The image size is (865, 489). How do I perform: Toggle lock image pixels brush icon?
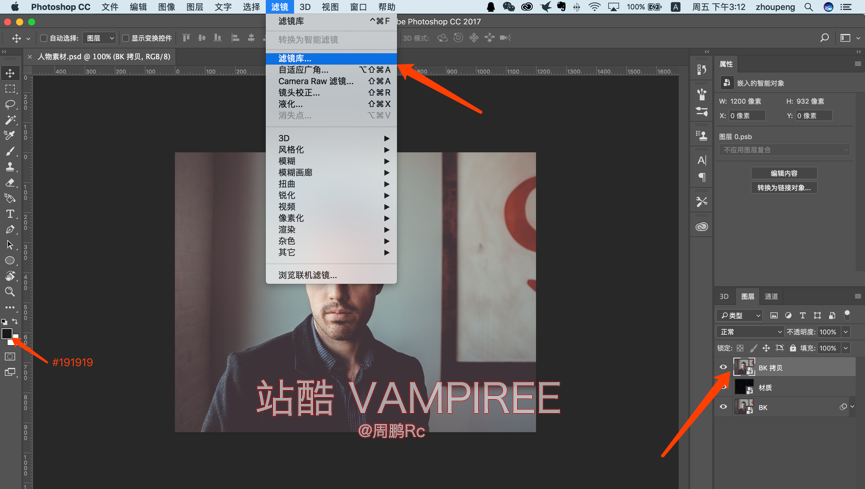click(x=754, y=348)
